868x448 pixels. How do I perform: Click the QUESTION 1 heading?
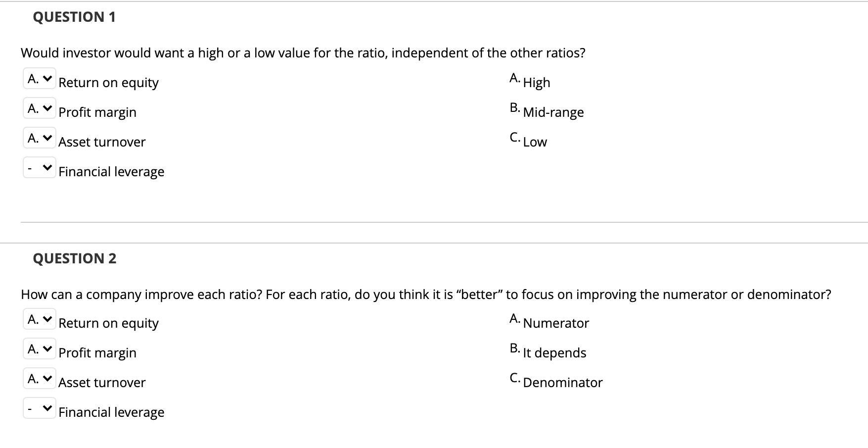pos(74,17)
